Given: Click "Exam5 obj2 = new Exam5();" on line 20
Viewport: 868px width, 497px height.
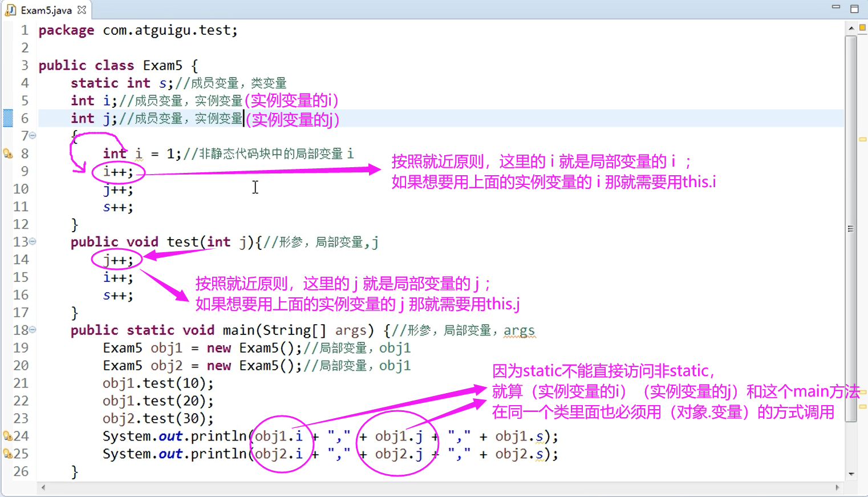Looking at the screenshot, I should [x=202, y=366].
